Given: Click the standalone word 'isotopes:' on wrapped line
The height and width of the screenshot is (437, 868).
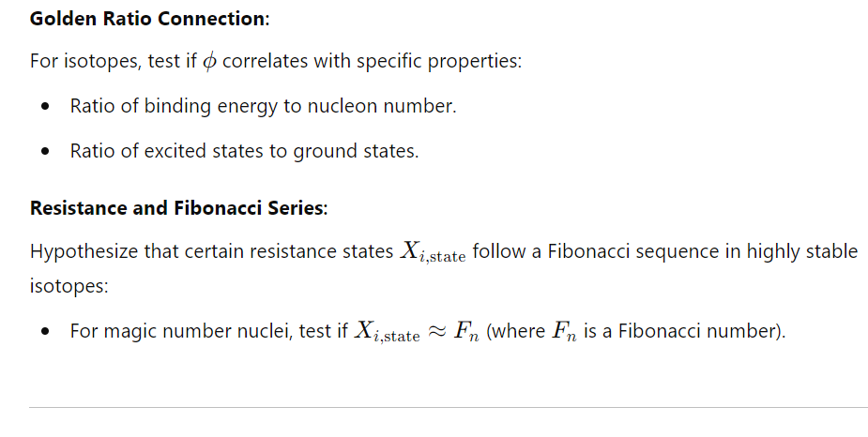Looking at the screenshot, I should (x=69, y=286).
